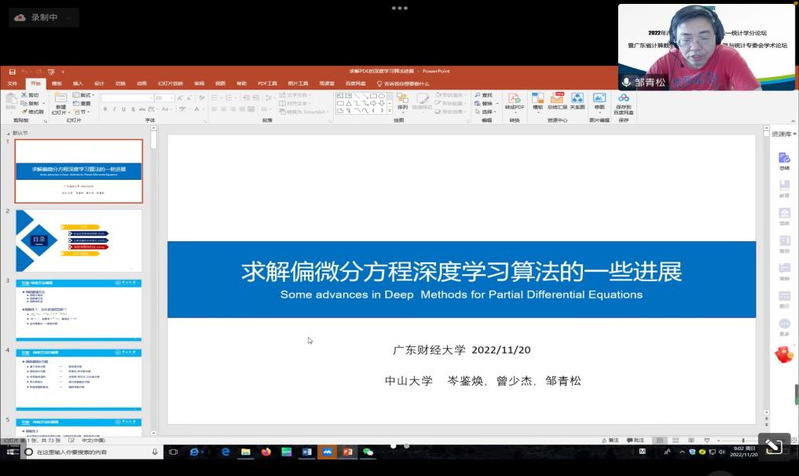The height and width of the screenshot is (476, 799).
Task: Toggle underline formatting
Action: [x=123, y=109]
